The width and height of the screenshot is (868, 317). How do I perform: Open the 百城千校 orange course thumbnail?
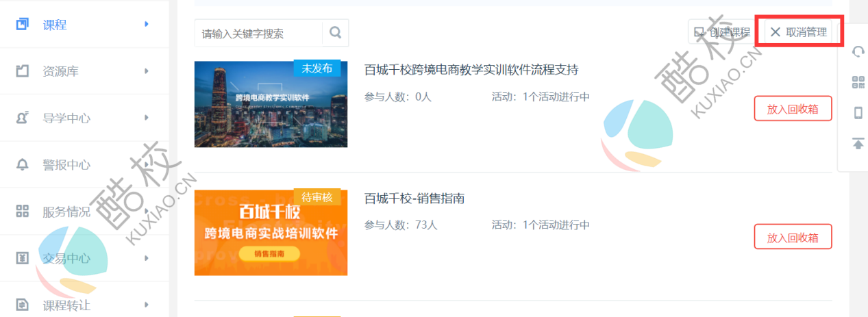click(x=271, y=233)
